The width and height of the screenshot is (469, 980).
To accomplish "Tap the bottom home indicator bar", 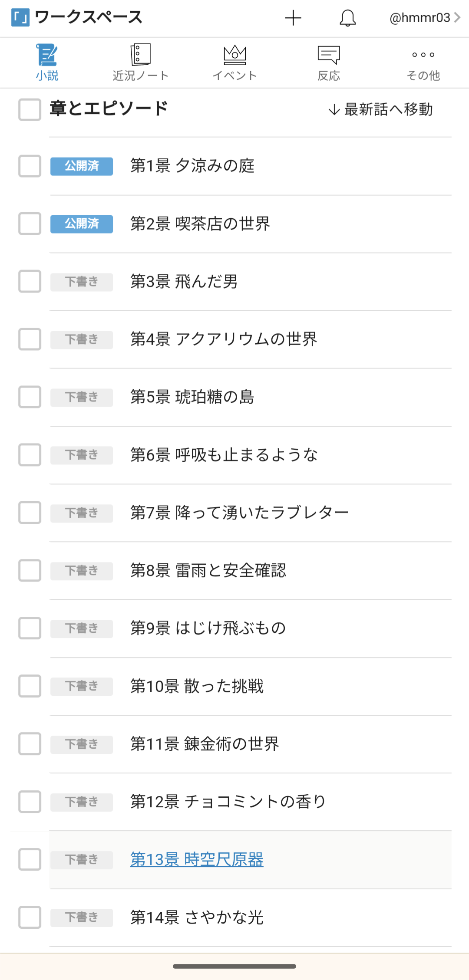I will (x=234, y=966).
